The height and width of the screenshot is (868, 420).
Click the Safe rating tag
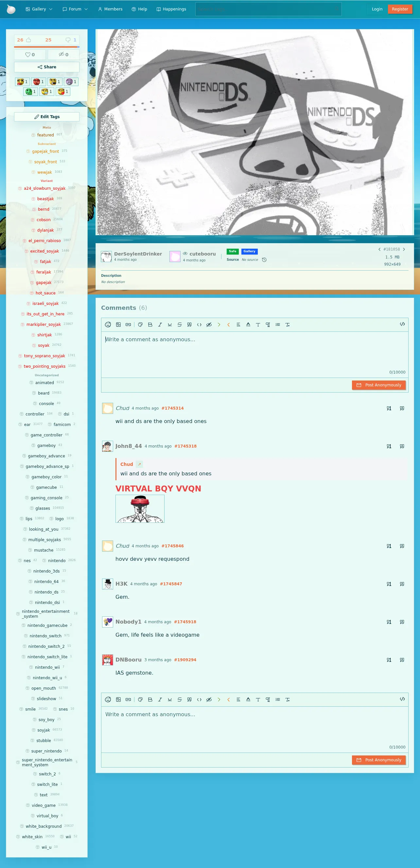(232, 251)
